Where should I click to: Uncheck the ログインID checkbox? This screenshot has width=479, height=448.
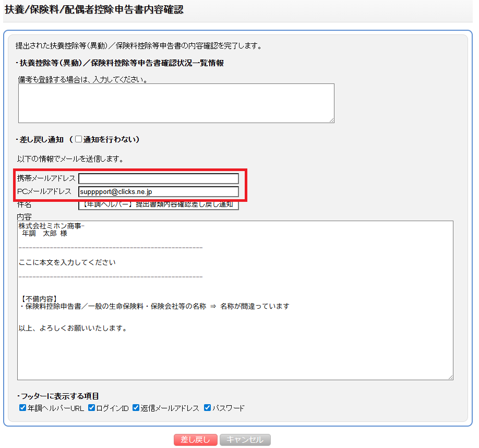(x=92, y=408)
